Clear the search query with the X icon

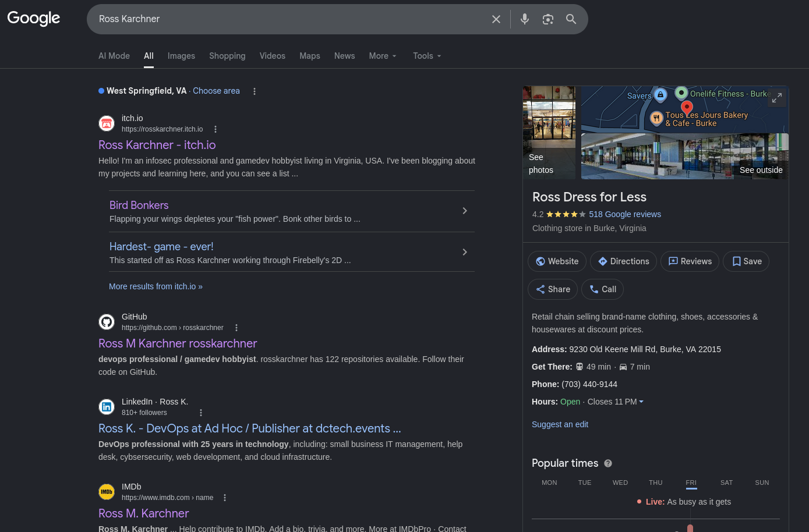496,19
